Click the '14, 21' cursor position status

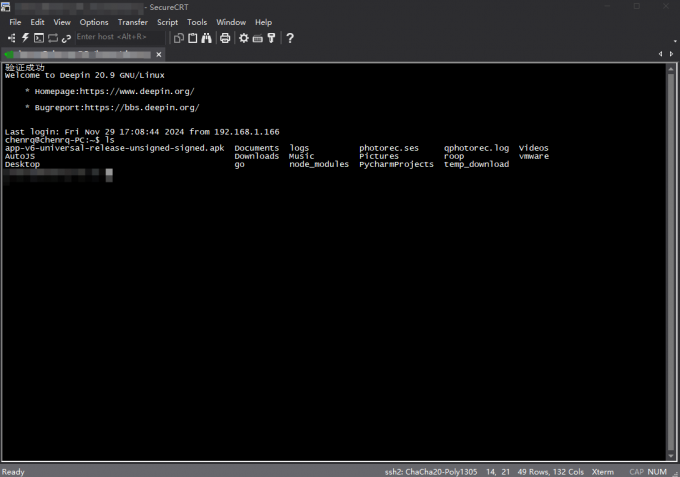(498, 472)
